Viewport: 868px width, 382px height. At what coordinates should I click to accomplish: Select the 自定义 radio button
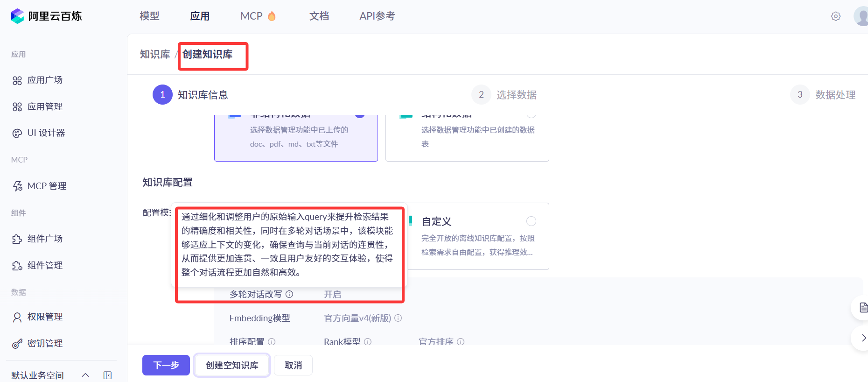click(531, 221)
